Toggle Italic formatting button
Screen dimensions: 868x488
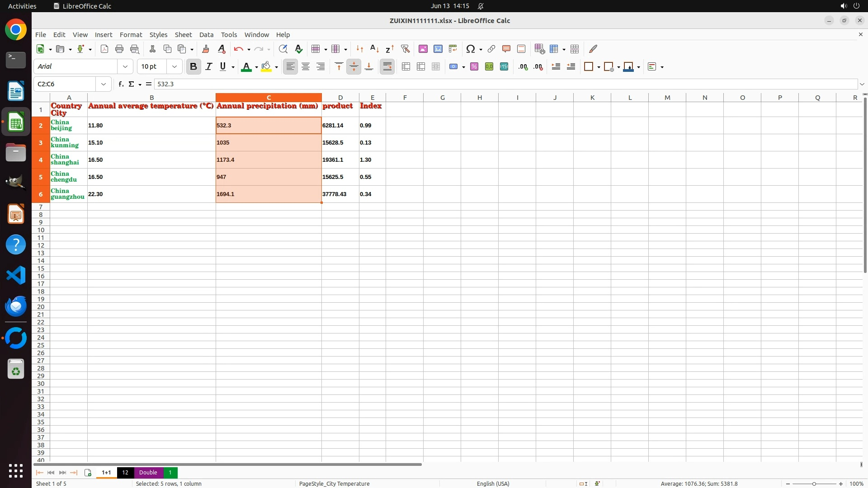coord(208,67)
